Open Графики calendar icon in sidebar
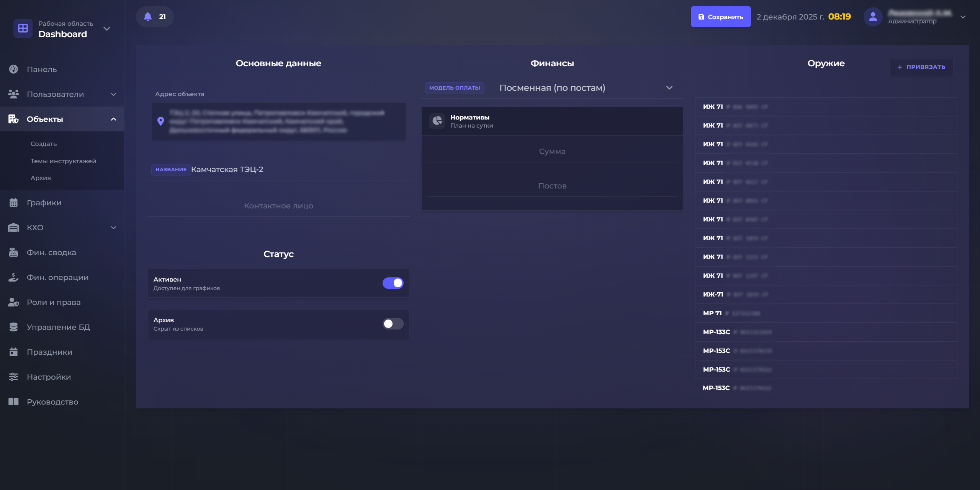Viewport: 980px width, 490px height. click(x=13, y=203)
